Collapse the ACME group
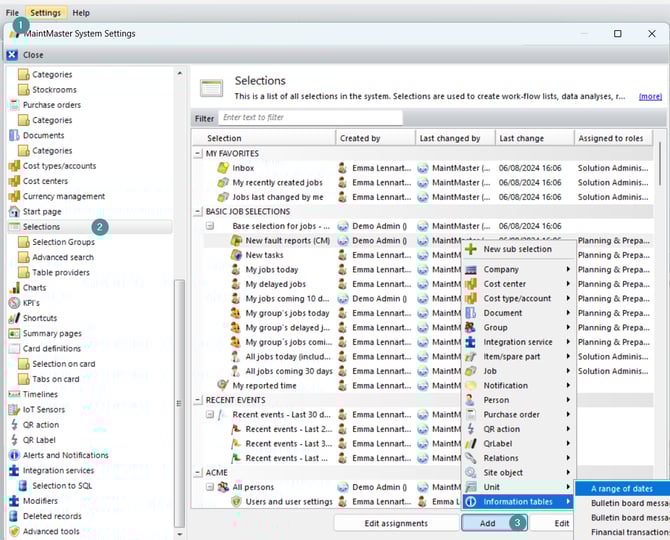The height and width of the screenshot is (540, 670). [198, 472]
